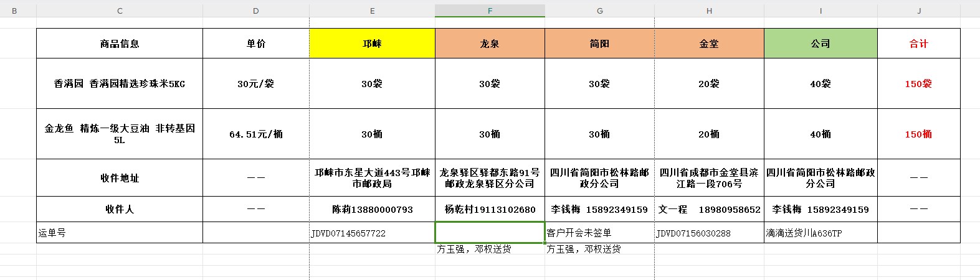The width and height of the screenshot is (980, 280).
Task: Click the 运单号 row label
Action: 120,233
